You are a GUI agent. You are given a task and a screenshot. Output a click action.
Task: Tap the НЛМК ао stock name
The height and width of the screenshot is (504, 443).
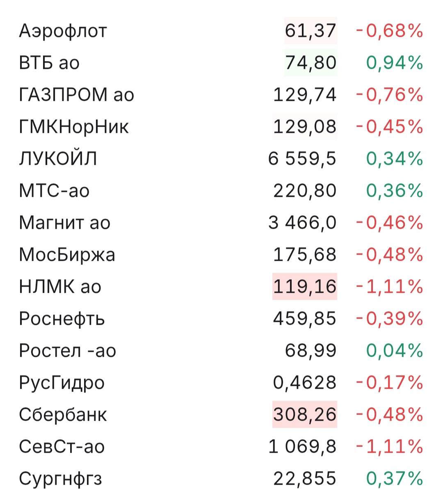click(60, 287)
